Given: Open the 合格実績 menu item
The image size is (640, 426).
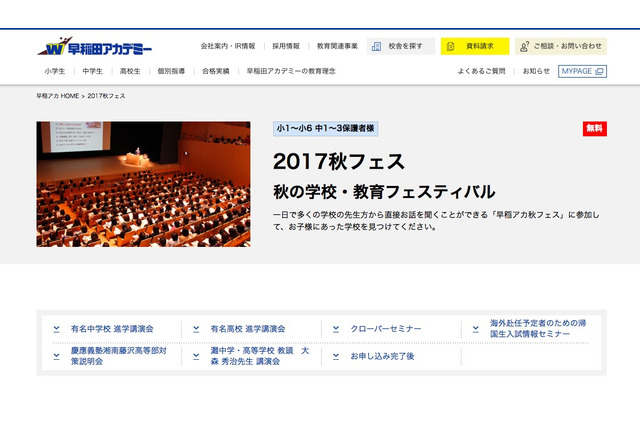Looking at the screenshot, I should tap(216, 71).
